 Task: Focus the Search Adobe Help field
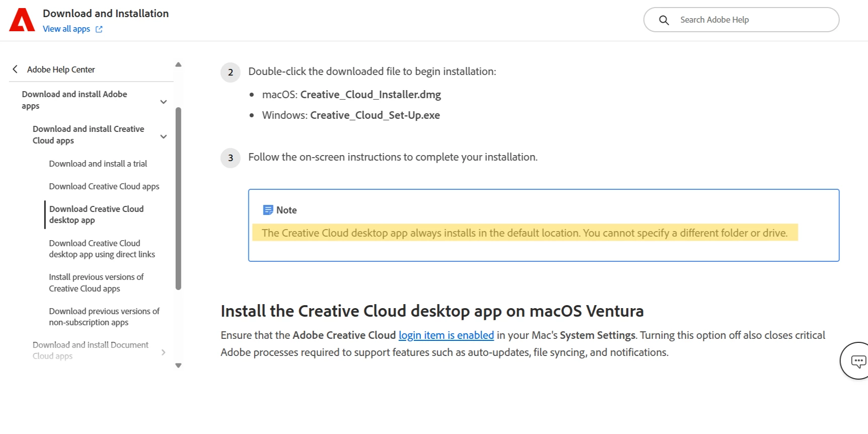[741, 20]
